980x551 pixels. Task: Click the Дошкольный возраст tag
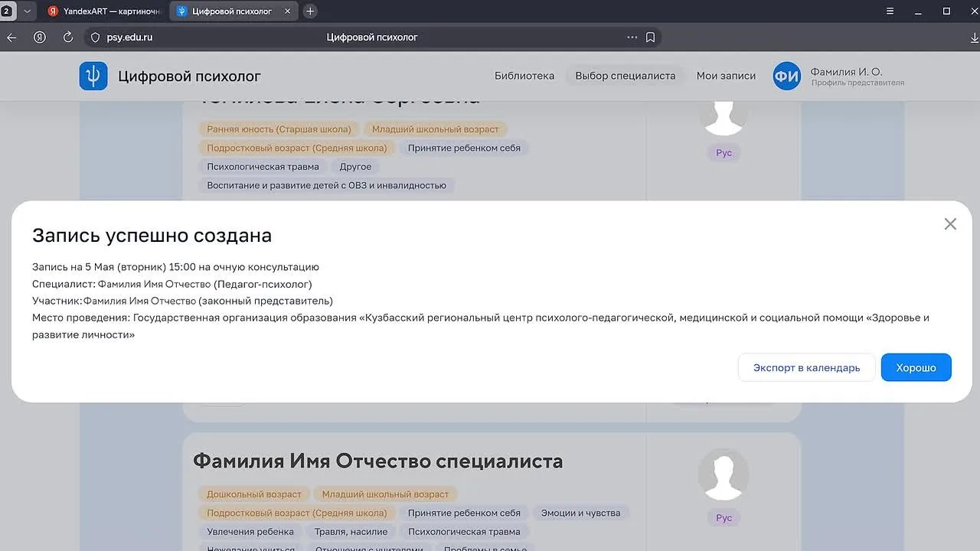(x=254, y=494)
